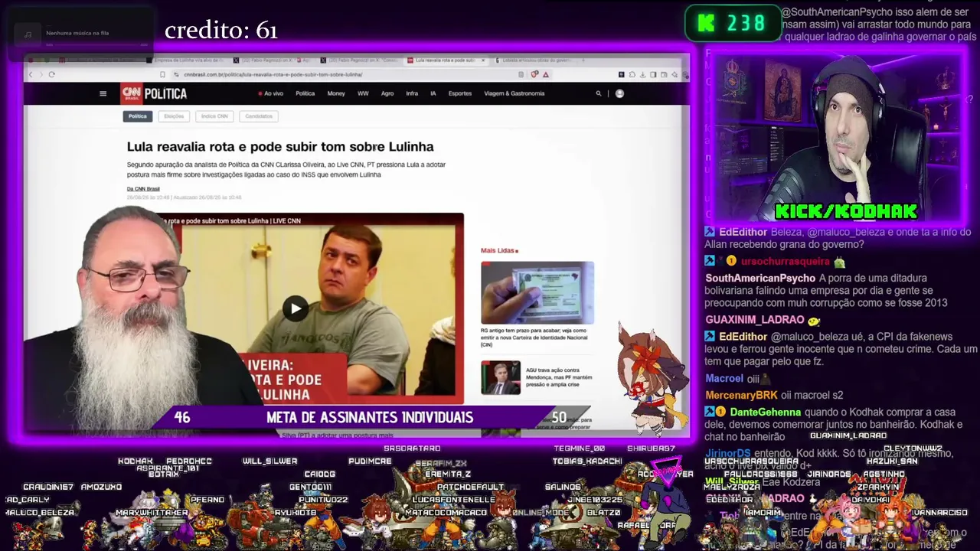
Task: Click 'EdEdithor' on the 'Beleza' message
Action: click(x=743, y=232)
